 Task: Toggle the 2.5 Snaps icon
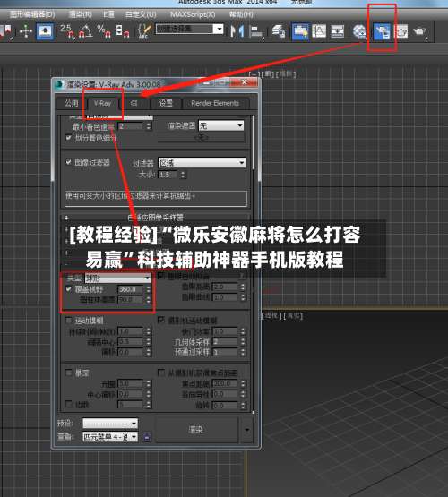pos(67,31)
